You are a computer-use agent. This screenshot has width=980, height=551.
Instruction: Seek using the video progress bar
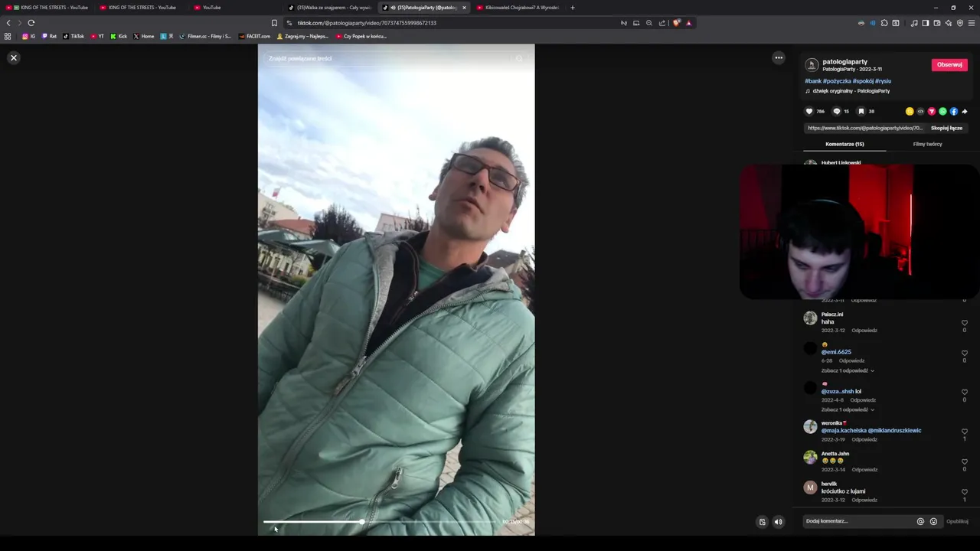[381, 522]
